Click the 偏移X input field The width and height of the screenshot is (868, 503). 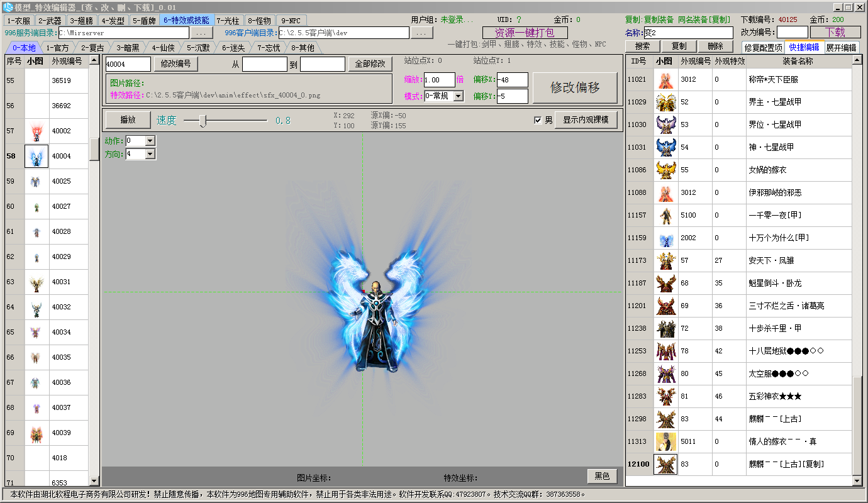point(512,80)
